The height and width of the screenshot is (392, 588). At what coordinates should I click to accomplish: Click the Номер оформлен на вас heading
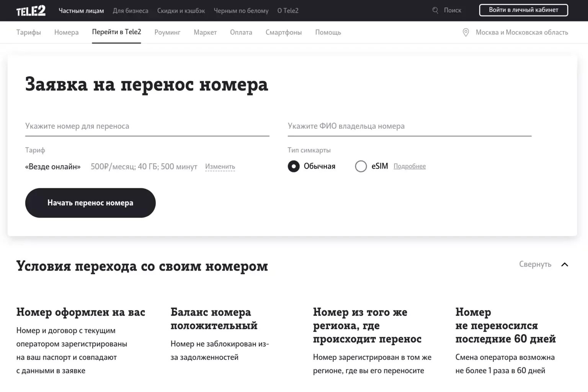(81, 312)
